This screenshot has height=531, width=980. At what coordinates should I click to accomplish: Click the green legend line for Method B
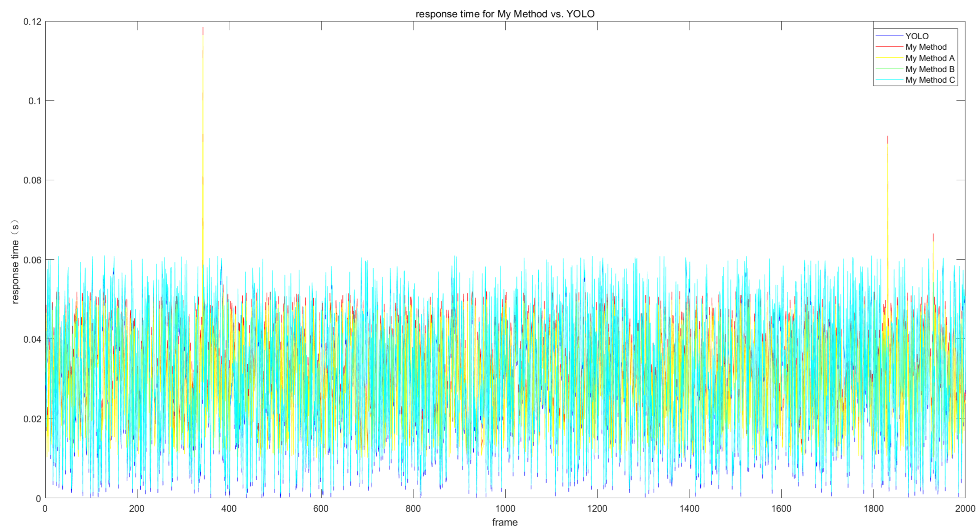point(889,69)
